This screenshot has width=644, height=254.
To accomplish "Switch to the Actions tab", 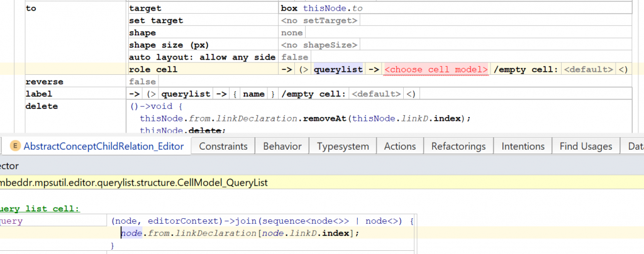I will click(x=400, y=146).
